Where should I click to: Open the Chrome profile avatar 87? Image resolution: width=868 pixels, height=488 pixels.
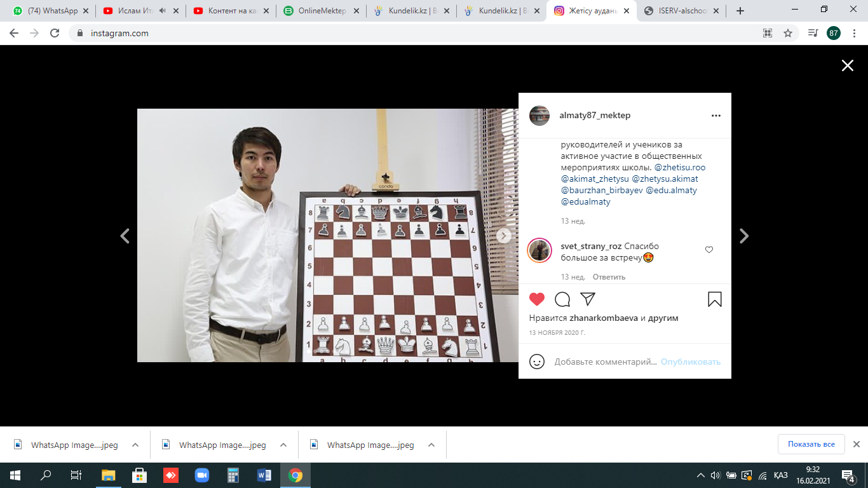point(834,33)
